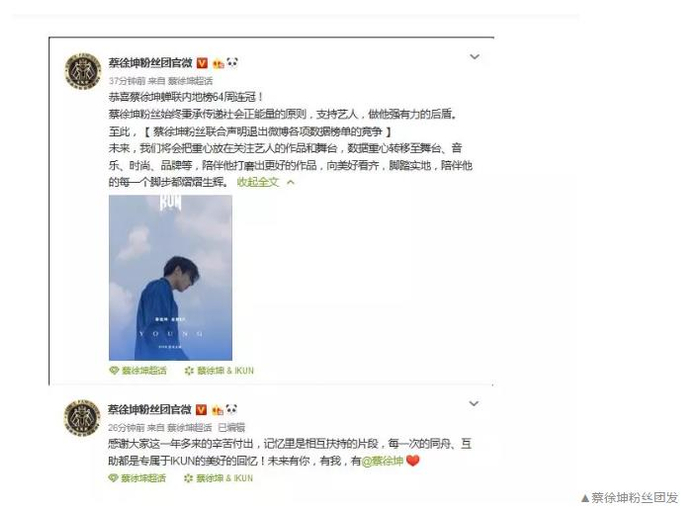Click the @蔡徐坤 mention in second post

pyautogui.click(x=383, y=461)
